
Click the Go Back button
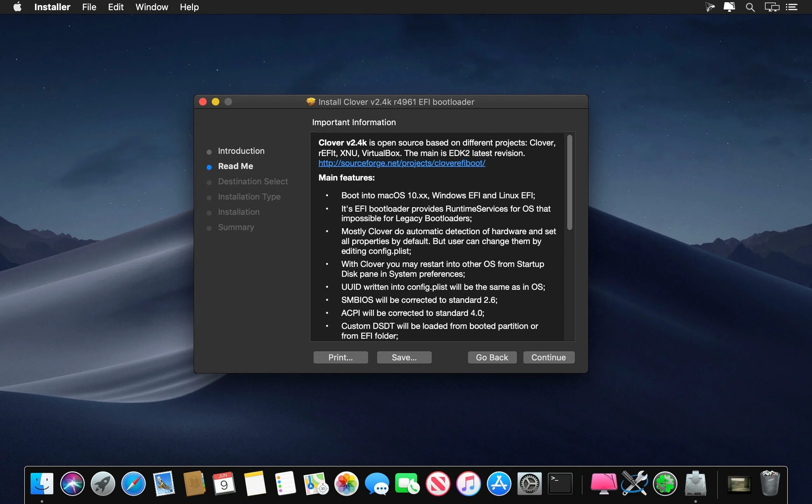click(492, 357)
